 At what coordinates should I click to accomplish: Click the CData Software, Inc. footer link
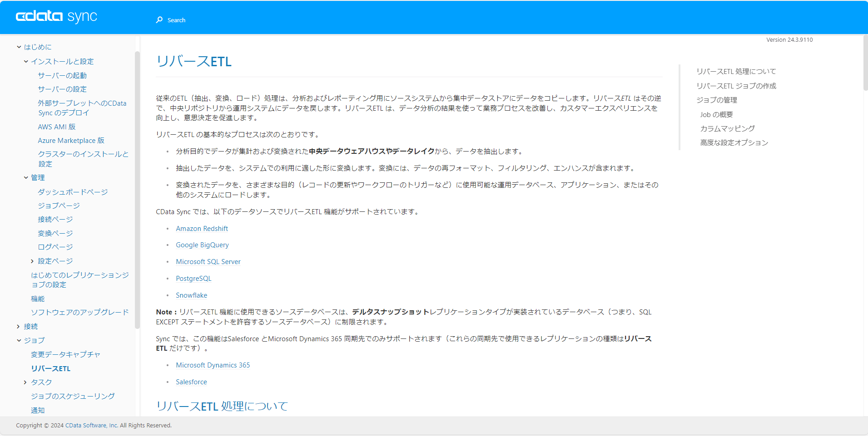92,426
